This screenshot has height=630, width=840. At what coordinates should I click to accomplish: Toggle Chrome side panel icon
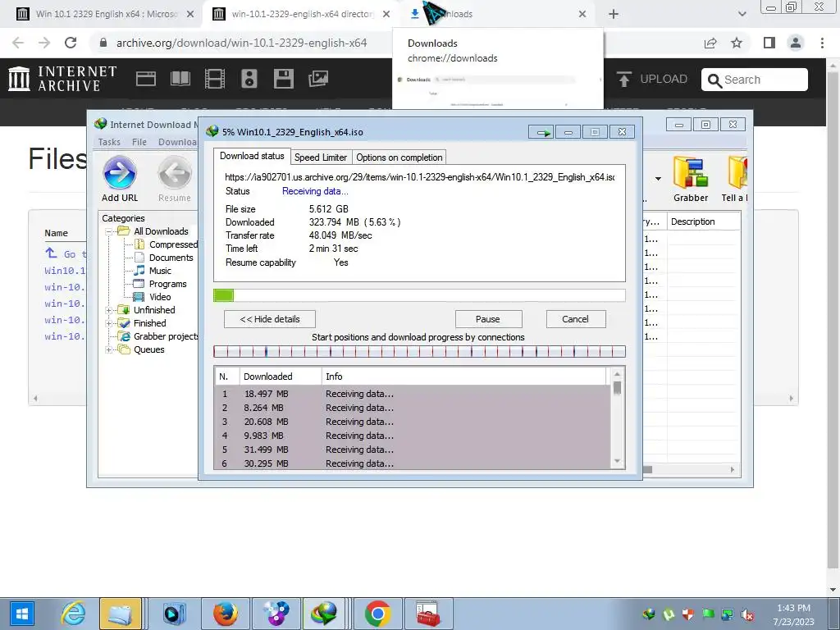[x=769, y=43]
